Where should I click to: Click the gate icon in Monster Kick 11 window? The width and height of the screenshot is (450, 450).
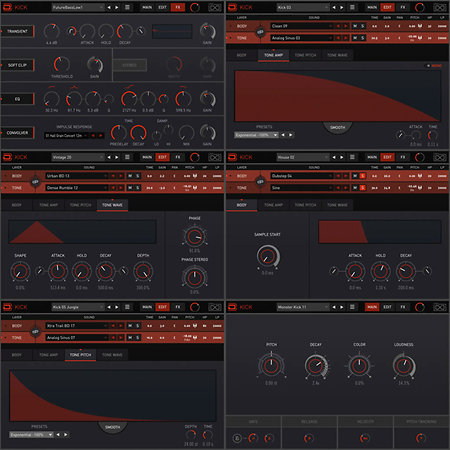click(237, 438)
